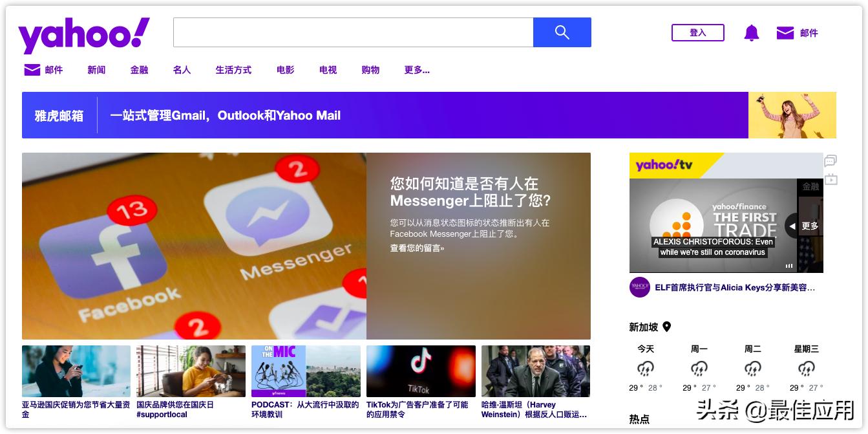The height and width of the screenshot is (434, 868).
Task: Click the search magnifier icon
Action: point(562,32)
